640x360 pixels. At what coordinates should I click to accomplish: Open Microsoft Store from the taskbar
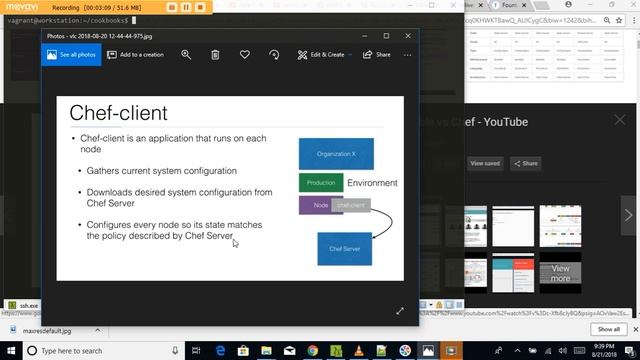[x=243, y=351]
